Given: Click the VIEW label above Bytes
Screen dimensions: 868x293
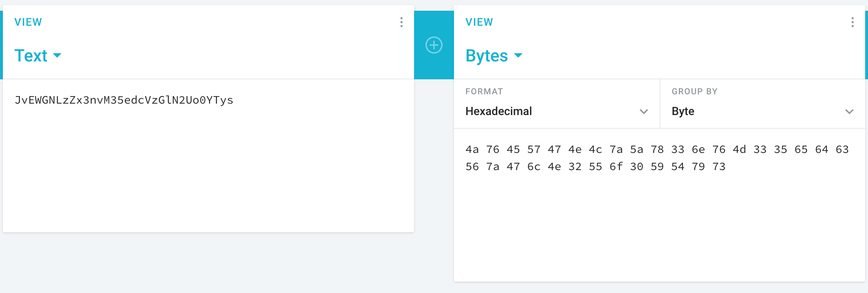Looking at the screenshot, I should [x=479, y=22].
